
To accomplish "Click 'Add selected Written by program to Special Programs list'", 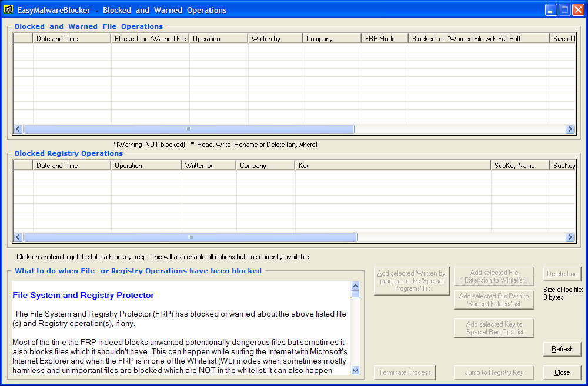I will coord(412,281).
